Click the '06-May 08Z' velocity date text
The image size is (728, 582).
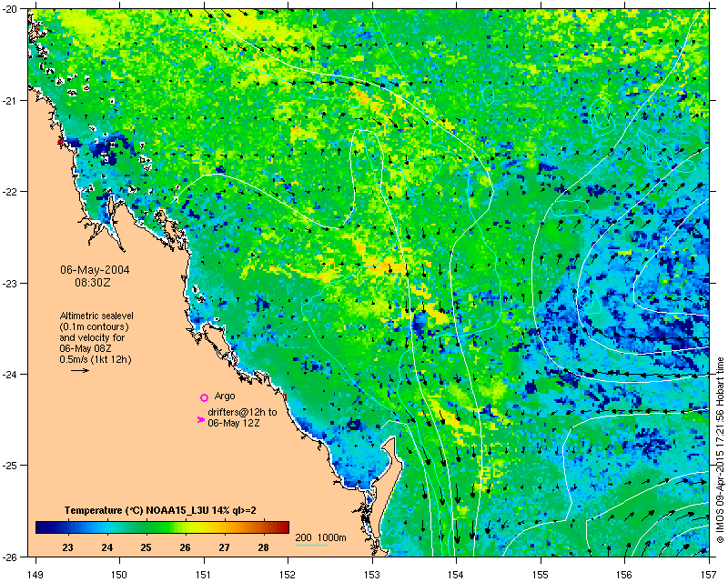coord(86,348)
